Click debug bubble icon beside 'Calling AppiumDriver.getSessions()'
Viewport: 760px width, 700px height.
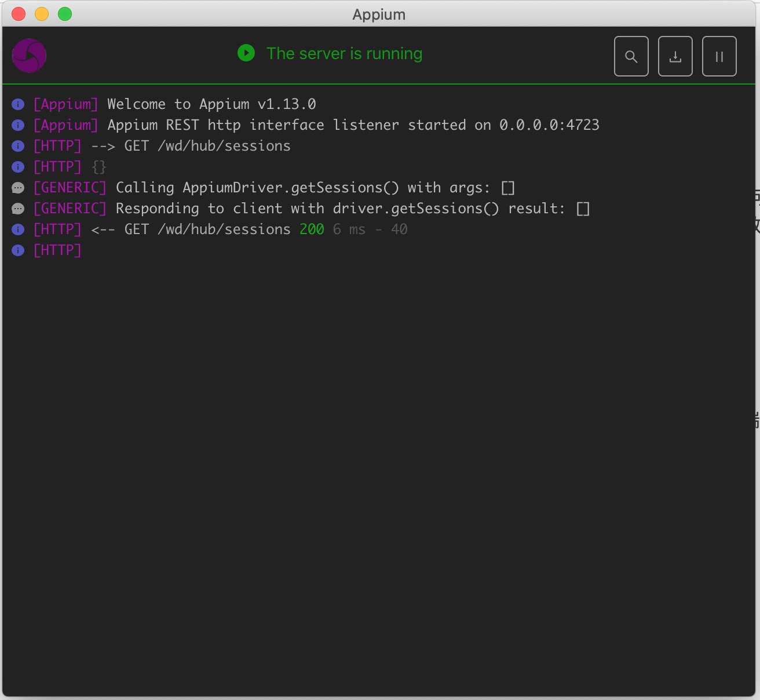[18, 188]
